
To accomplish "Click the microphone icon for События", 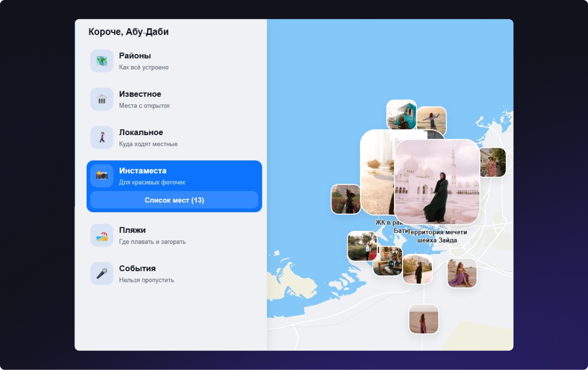I will 102,274.
